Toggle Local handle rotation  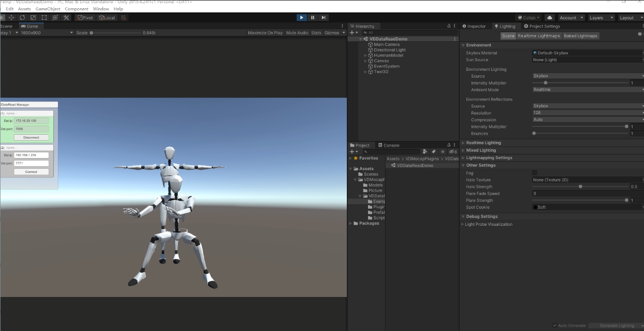pyautogui.click(x=107, y=17)
